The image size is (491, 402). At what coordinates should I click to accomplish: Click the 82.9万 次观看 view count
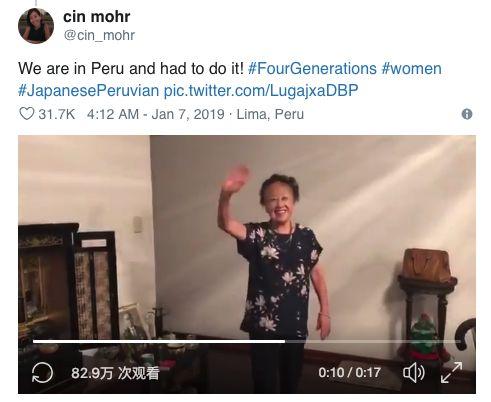click(115, 373)
